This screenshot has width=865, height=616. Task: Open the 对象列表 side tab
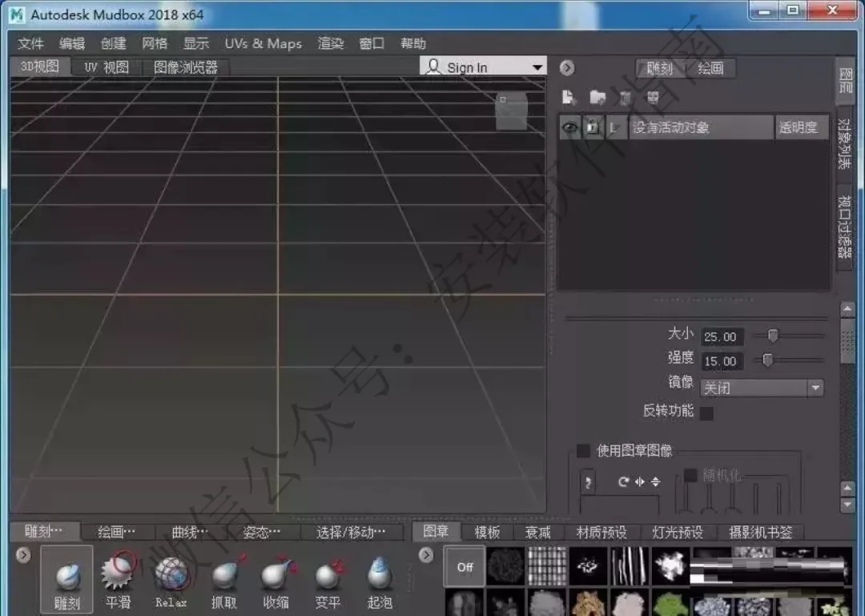click(x=845, y=143)
